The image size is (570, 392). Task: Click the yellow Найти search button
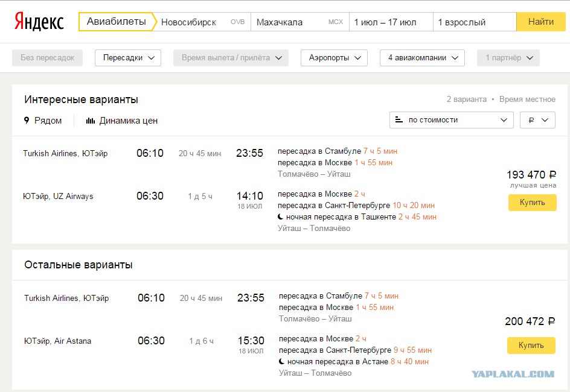tap(541, 22)
